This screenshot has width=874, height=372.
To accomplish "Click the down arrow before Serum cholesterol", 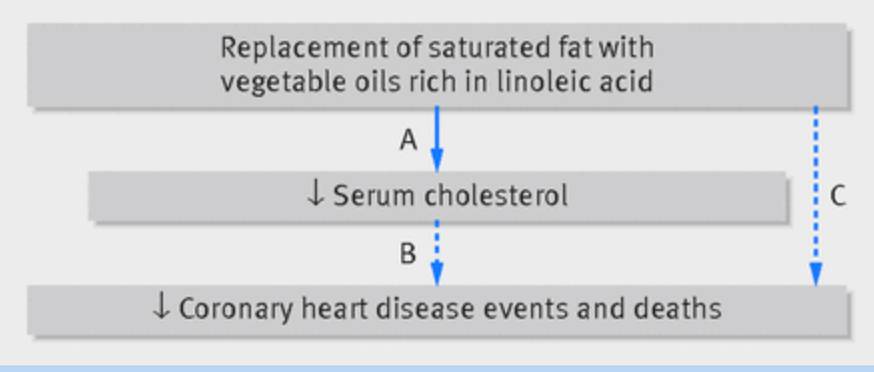I will 315,196.
